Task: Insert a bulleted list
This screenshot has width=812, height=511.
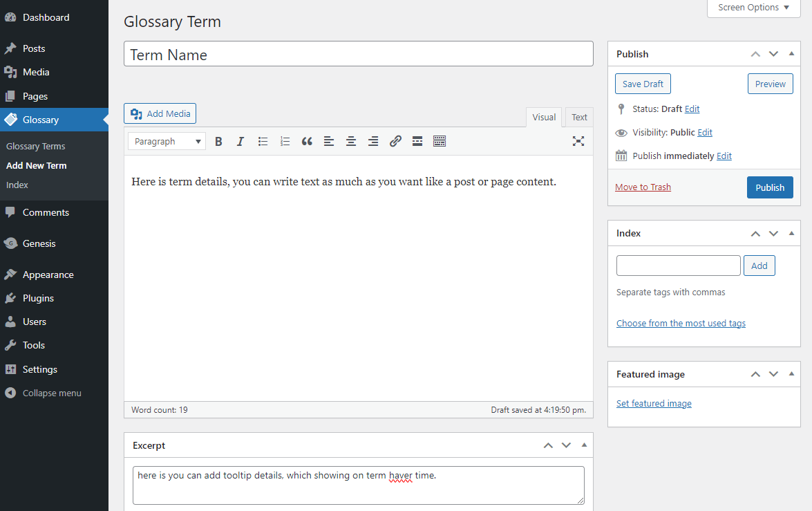Action: click(x=263, y=142)
